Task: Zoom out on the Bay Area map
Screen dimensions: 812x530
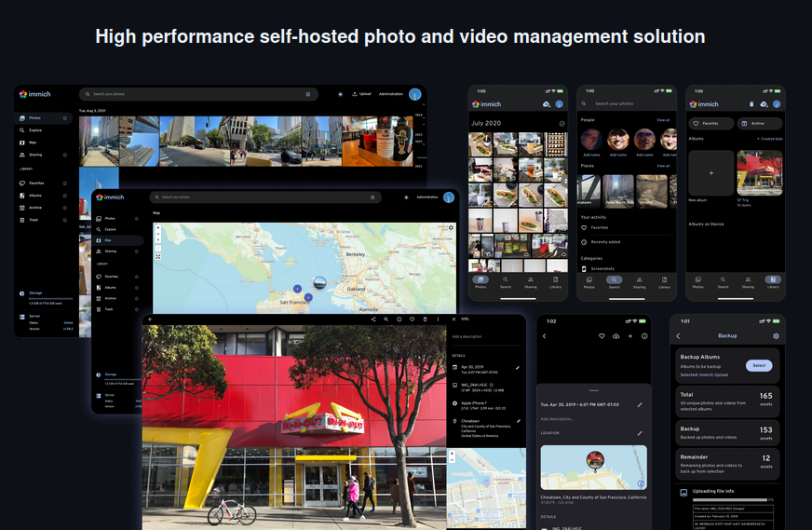Action: [x=158, y=234]
